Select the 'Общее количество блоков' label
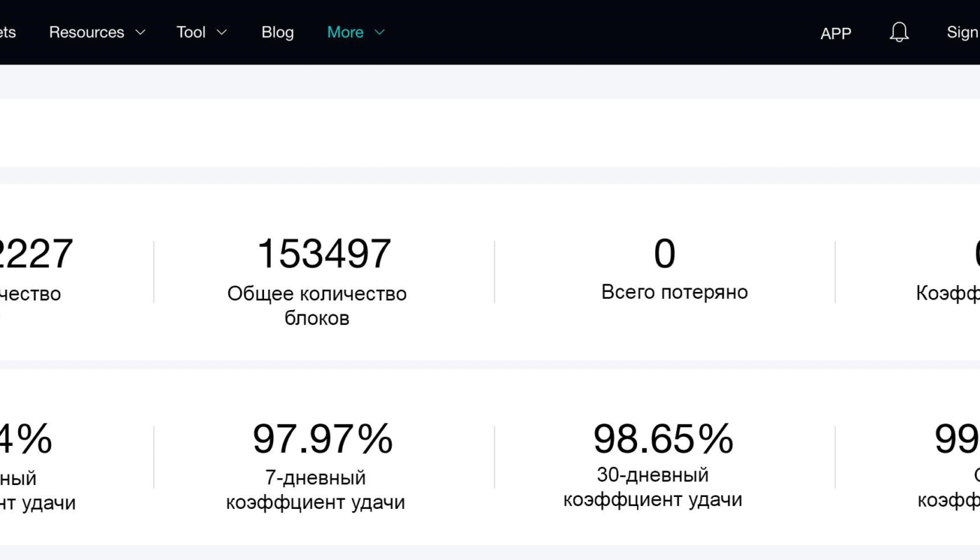The height and width of the screenshot is (560, 980). (x=316, y=305)
